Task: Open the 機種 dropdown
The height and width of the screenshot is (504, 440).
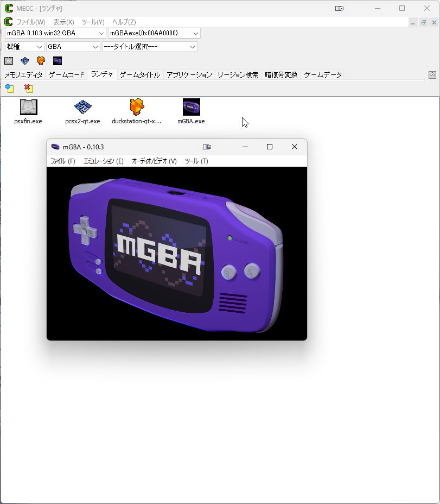Action: (x=24, y=47)
